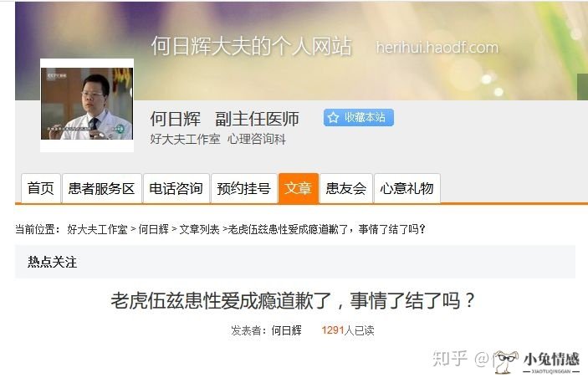588x383 pixels.
Task: Select the highlighted 文章 tab
Action: 299,188
